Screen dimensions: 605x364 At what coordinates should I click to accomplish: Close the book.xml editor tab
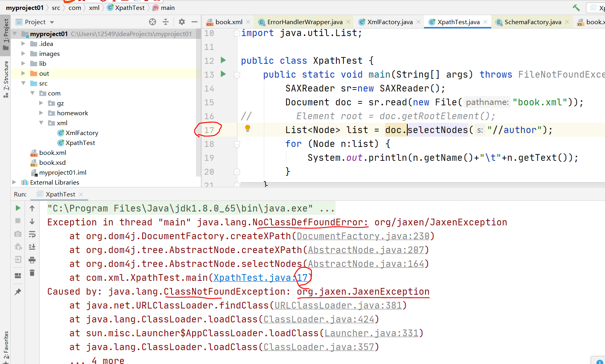coord(248,22)
